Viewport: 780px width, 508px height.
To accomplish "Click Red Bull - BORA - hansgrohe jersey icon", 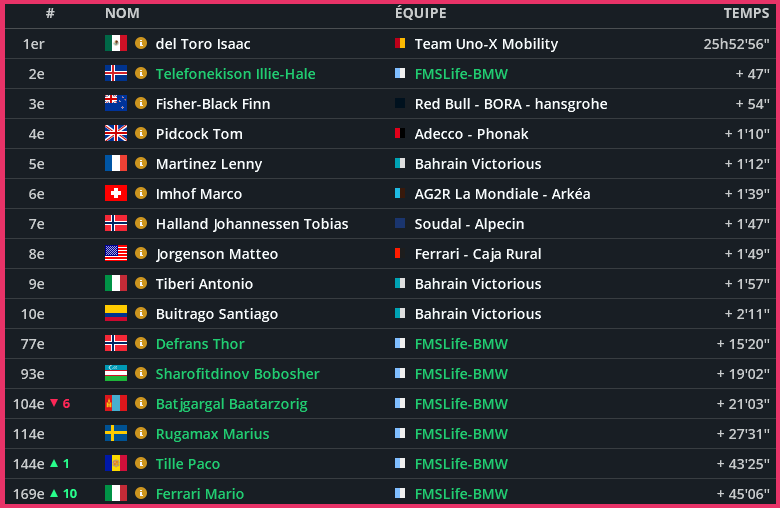I will (x=400, y=104).
